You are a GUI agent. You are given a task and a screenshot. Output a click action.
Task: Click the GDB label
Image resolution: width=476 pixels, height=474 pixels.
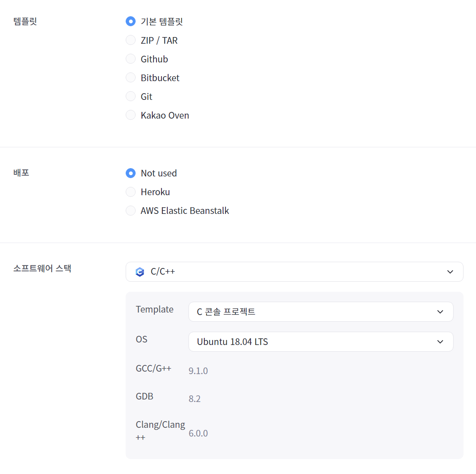tap(144, 396)
